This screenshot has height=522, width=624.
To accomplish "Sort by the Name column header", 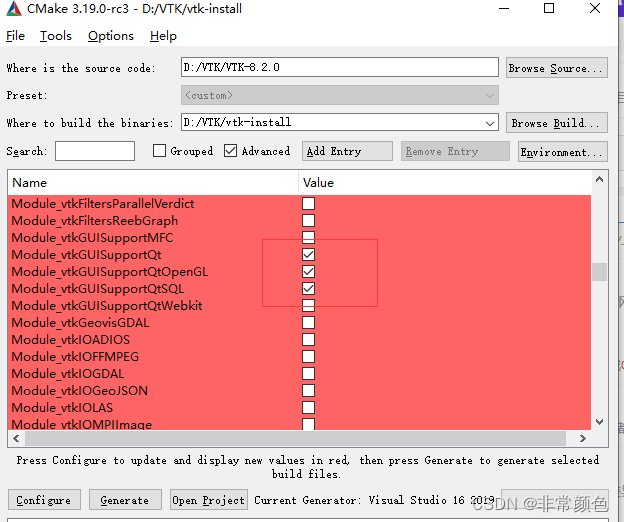I will pyautogui.click(x=153, y=183).
